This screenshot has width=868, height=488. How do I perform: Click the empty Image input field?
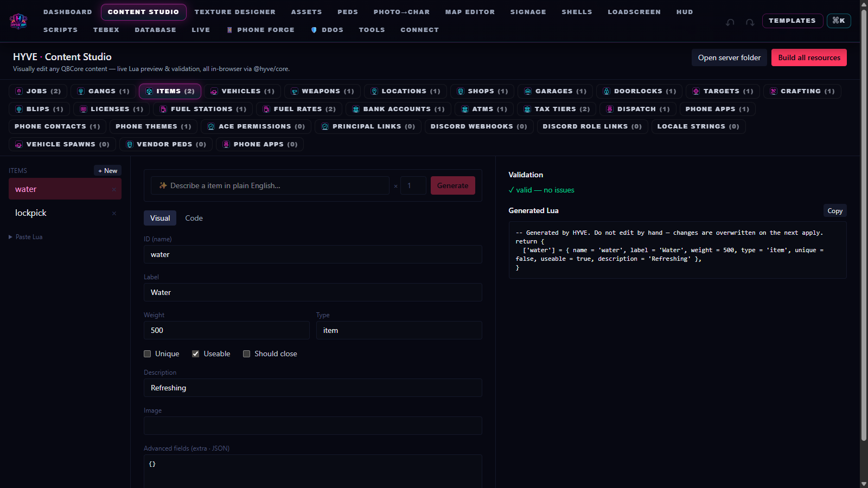[x=313, y=426]
